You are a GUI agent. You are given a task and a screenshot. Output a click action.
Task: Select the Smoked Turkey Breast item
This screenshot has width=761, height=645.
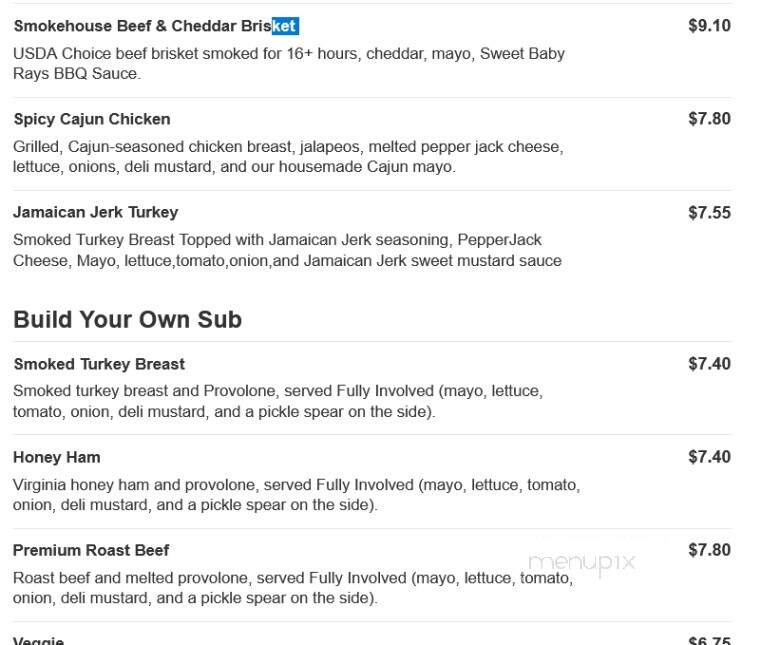coord(99,364)
